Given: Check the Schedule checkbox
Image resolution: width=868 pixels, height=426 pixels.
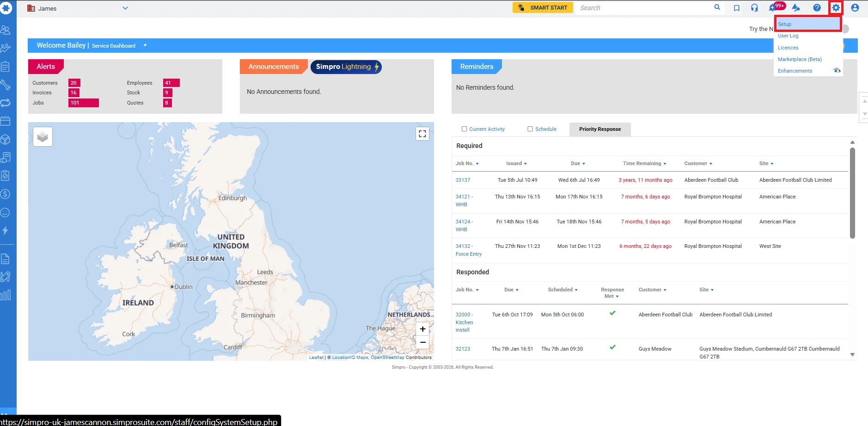Looking at the screenshot, I should pyautogui.click(x=530, y=129).
